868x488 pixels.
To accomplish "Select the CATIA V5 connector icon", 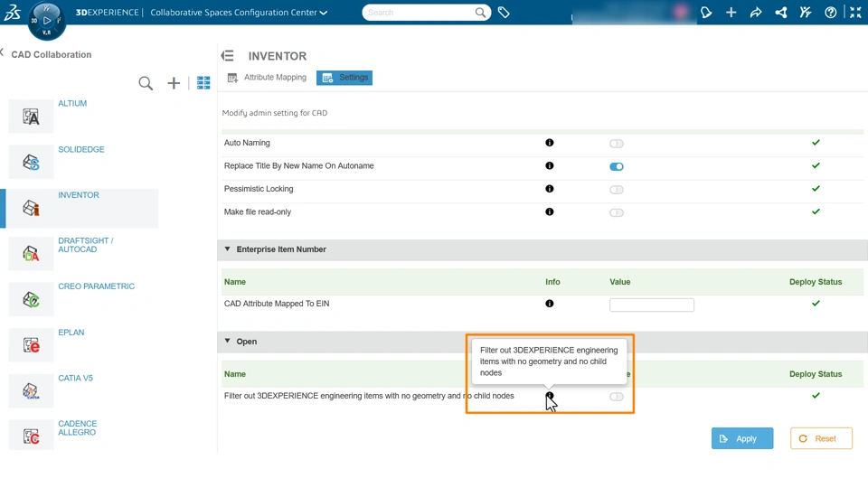I will (31, 390).
